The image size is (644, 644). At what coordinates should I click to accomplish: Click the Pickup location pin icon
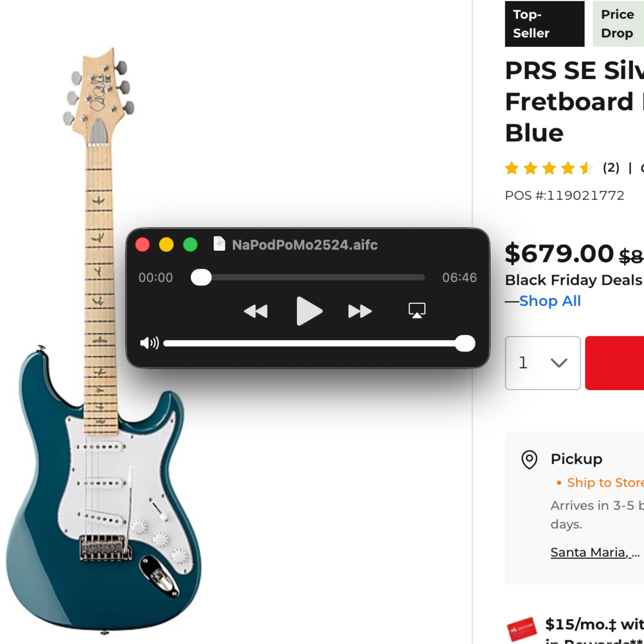tap(529, 460)
